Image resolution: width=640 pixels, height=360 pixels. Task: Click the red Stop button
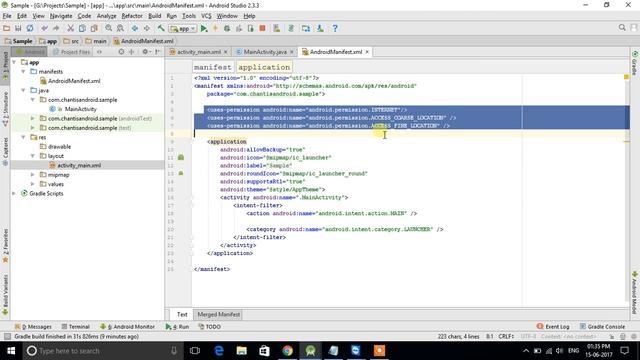click(x=262, y=28)
